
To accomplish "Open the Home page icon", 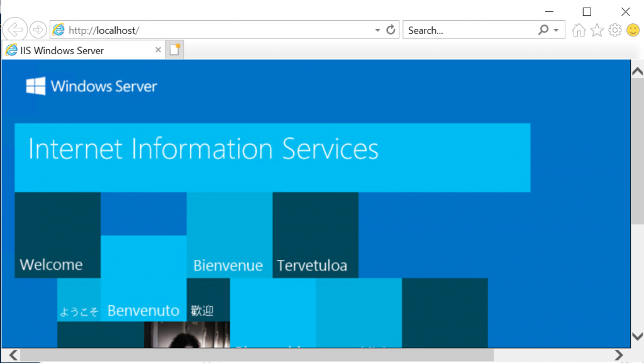I will point(579,30).
